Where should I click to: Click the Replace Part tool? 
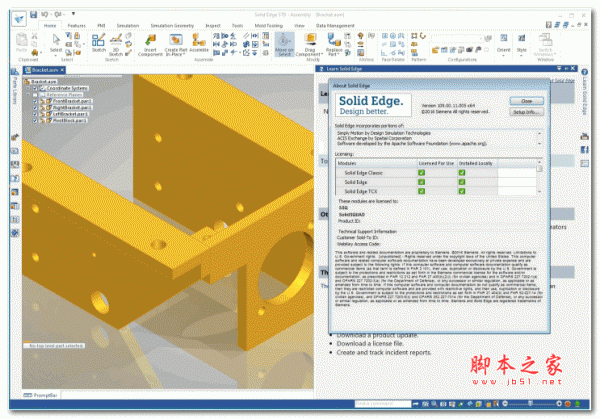[x=334, y=45]
